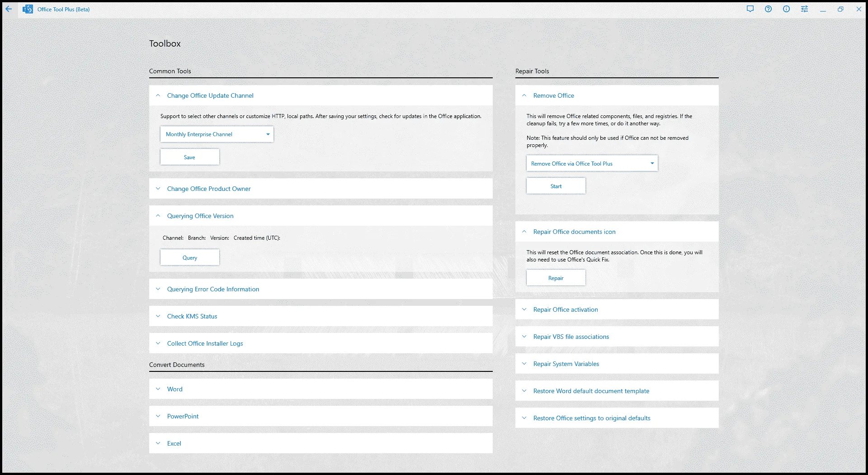Click 'This will reset the Office document association' text
Viewport: 868px width, 475px height.
click(x=614, y=256)
